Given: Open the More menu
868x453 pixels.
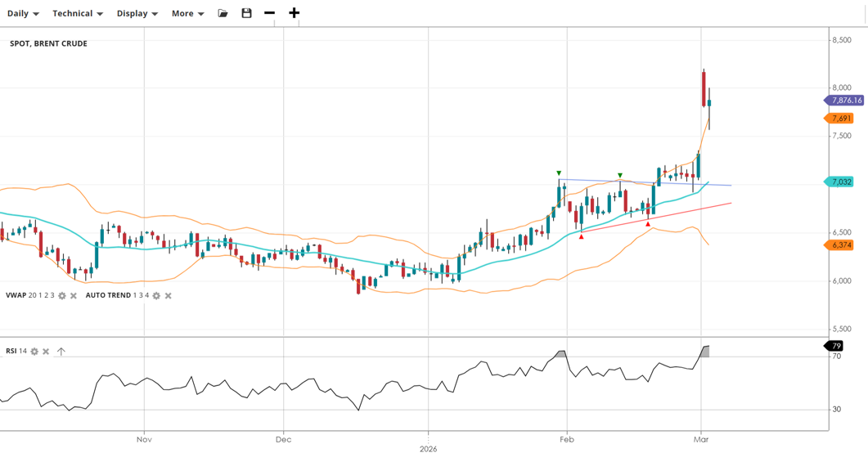Looking at the screenshot, I should point(187,13).
